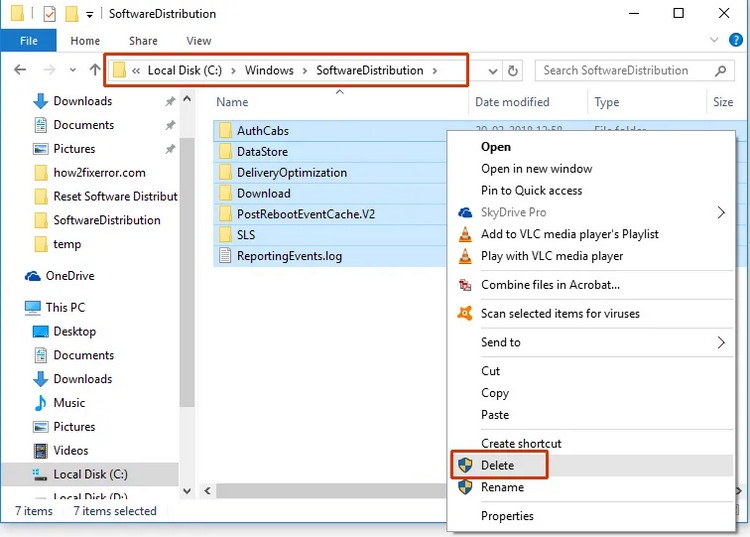This screenshot has height=537, width=750.
Task: Choose Cut from context menu
Action: tap(490, 371)
